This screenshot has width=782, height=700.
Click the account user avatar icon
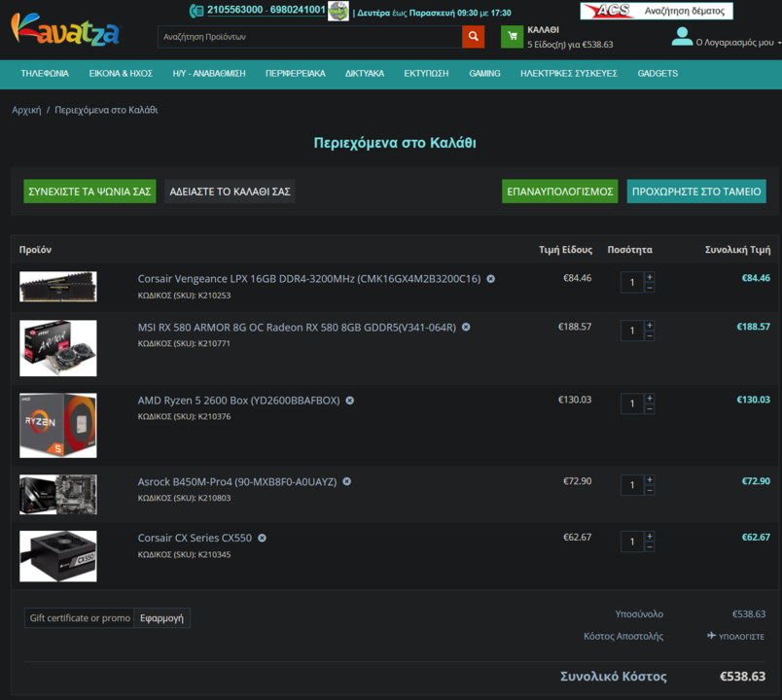coord(682,36)
